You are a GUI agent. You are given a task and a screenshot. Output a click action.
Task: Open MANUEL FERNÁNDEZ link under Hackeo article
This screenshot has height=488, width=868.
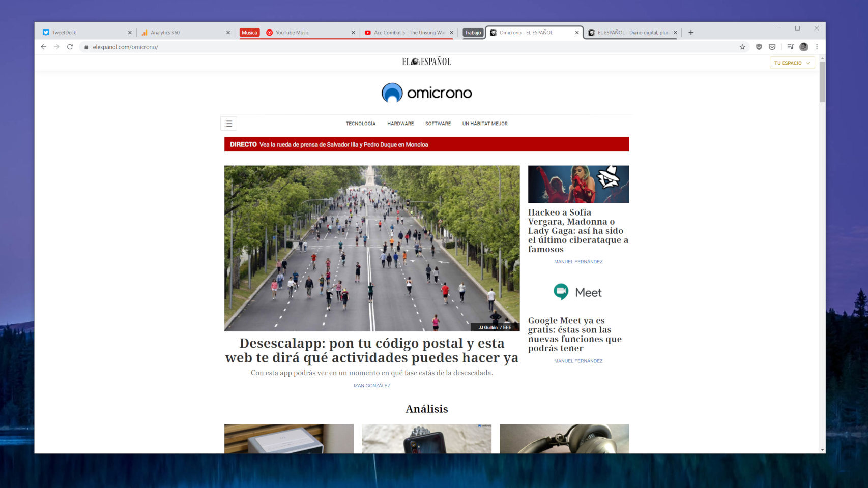578,262
